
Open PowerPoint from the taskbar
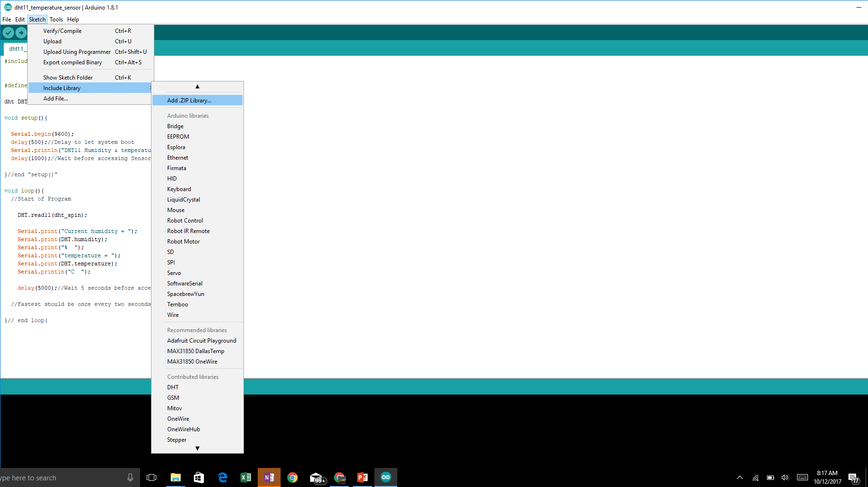click(x=363, y=477)
